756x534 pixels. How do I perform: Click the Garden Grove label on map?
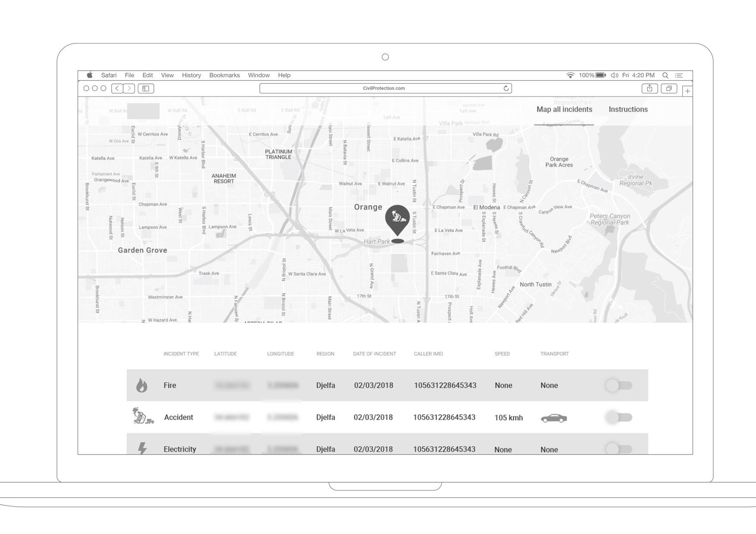click(142, 250)
